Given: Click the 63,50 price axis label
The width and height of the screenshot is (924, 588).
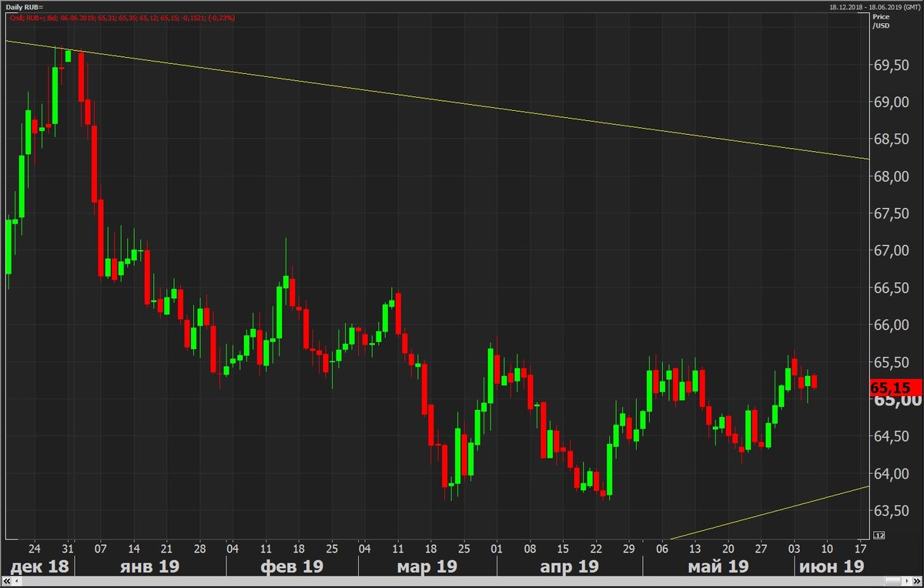Looking at the screenshot, I should click(x=892, y=511).
